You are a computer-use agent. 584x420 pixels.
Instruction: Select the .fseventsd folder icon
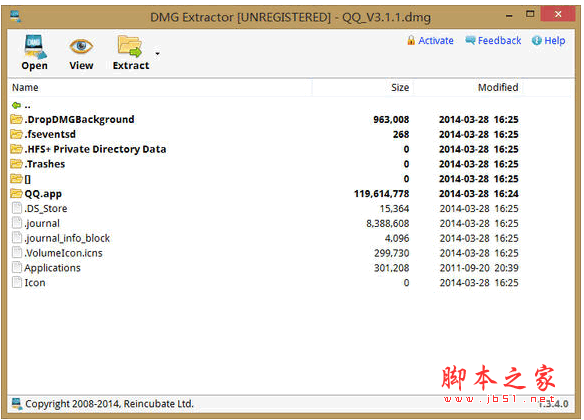pyautogui.click(x=16, y=134)
